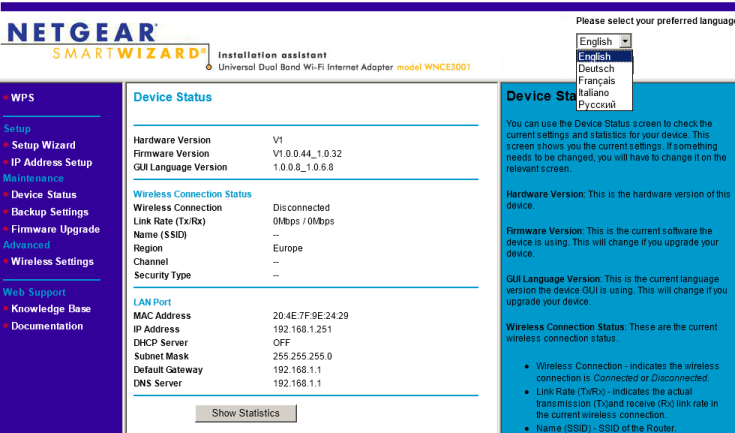Click the NETGEAR logo
The width and height of the screenshot is (735, 433).
click(x=82, y=33)
